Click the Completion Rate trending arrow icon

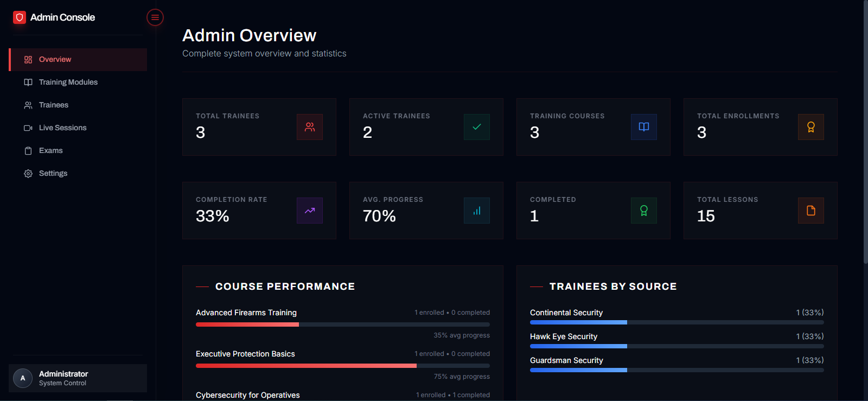click(310, 211)
